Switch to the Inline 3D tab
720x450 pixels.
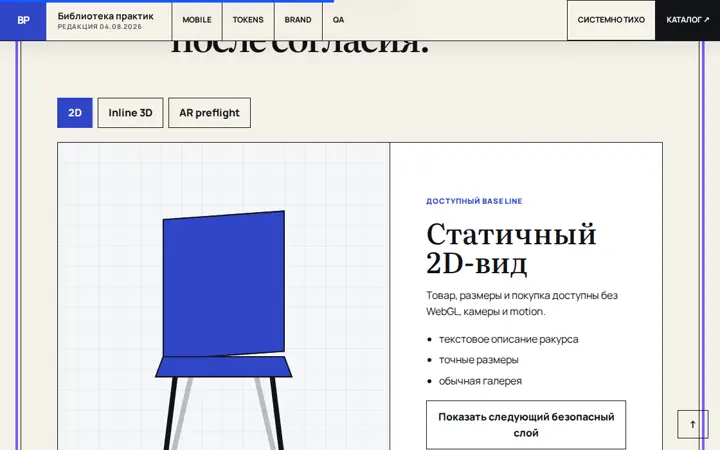click(x=130, y=113)
